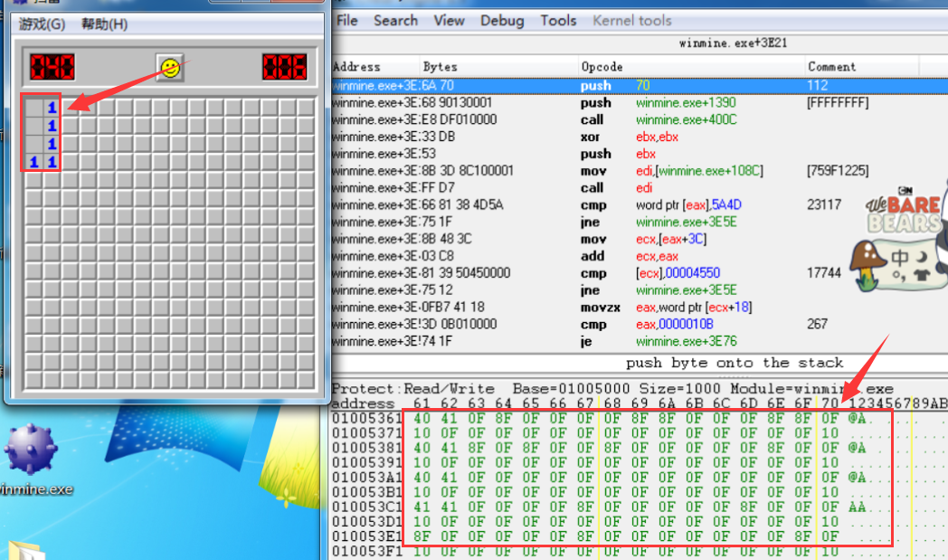Select the 'cmp [ecx],00004550' instruction row
The width and height of the screenshot is (948, 560).
pyautogui.click(x=640, y=273)
